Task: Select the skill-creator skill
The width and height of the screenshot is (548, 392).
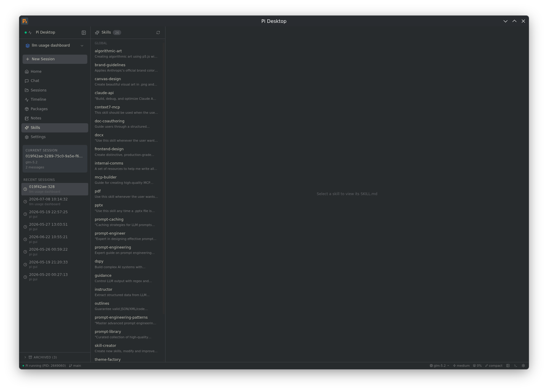Action: point(127,348)
